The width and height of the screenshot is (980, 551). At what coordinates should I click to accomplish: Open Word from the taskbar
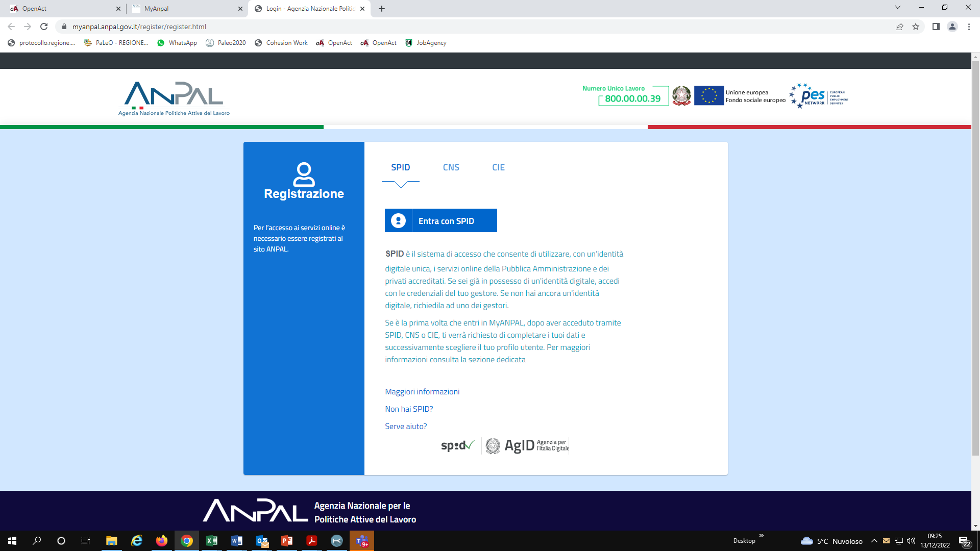(236, 541)
